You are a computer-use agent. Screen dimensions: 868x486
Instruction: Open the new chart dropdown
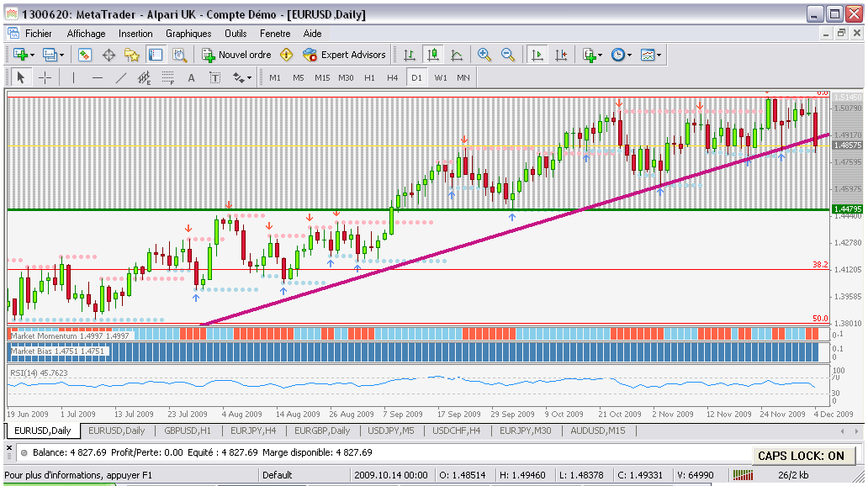[x=24, y=55]
